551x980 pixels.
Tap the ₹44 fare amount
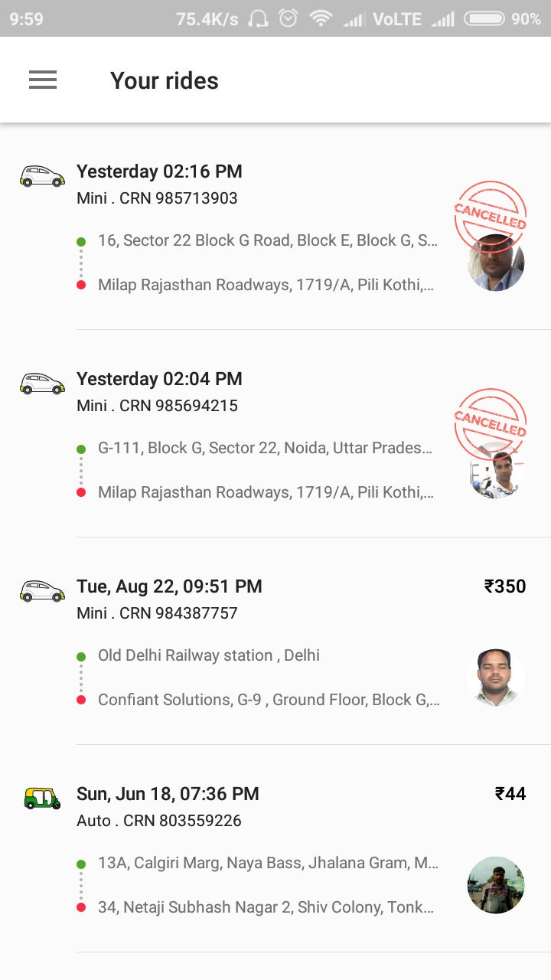tap(510, 794)
